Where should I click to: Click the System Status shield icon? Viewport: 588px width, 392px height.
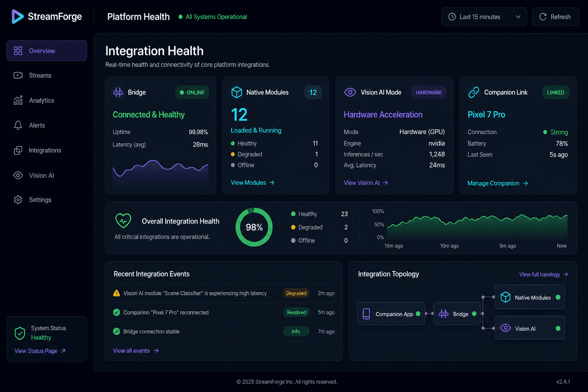pyautogui.click(x=20, y=333)
